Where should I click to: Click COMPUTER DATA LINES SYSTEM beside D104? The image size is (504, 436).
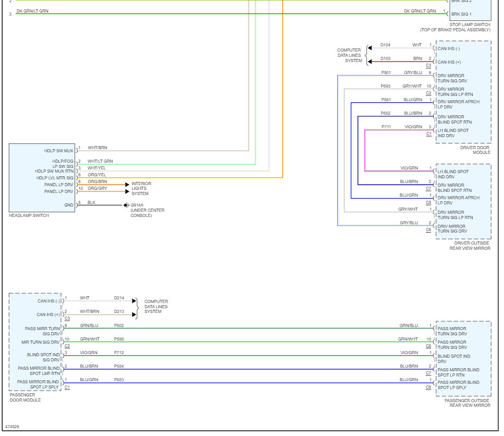point(350,55)
